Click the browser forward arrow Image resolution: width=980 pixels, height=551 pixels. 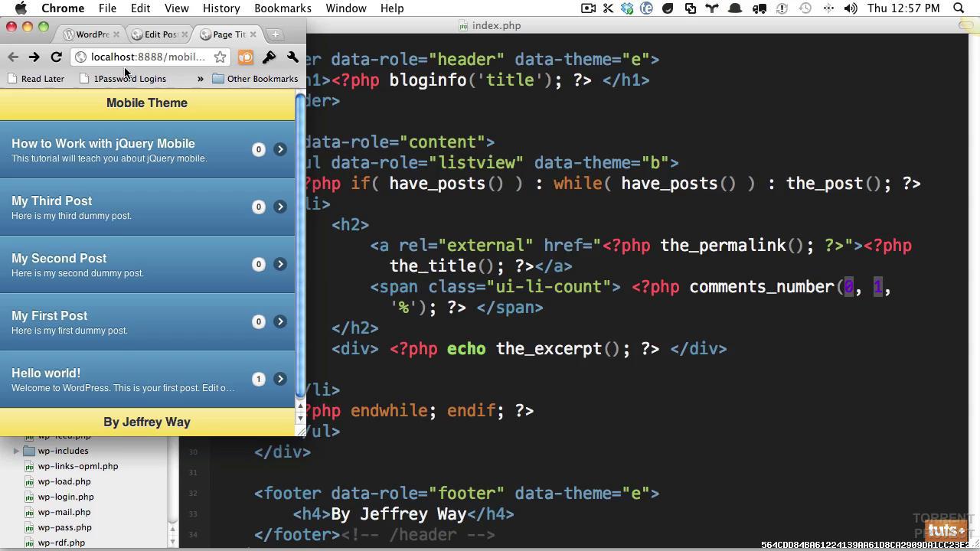click(x=34, y=57)
